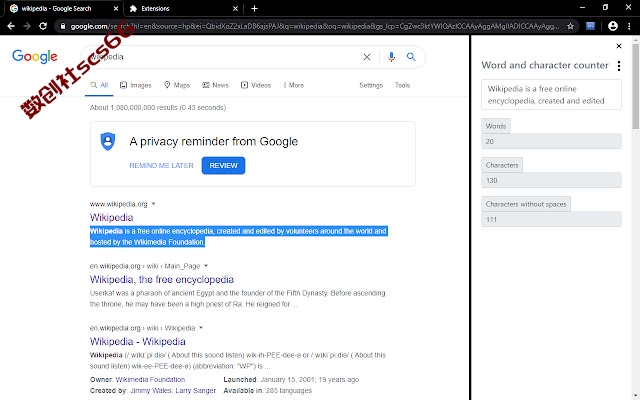This screenshot has height=400, width=640.
Task: Click the en.wikipedia.org › wiki › Main_Page URL text
Action: [145, 266]
